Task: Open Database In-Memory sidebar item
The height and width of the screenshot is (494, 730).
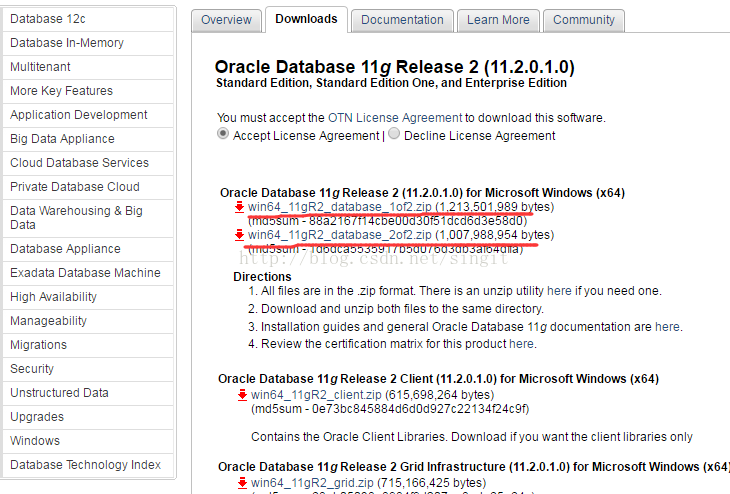Action: (88, 43)
